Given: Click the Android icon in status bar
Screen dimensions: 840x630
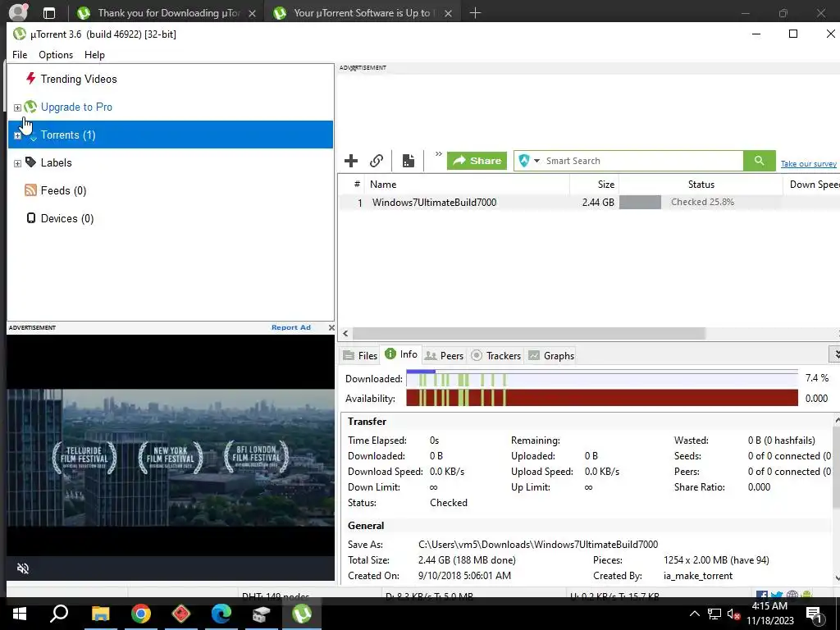Looking at the screenshot, I should click(806, 595).
